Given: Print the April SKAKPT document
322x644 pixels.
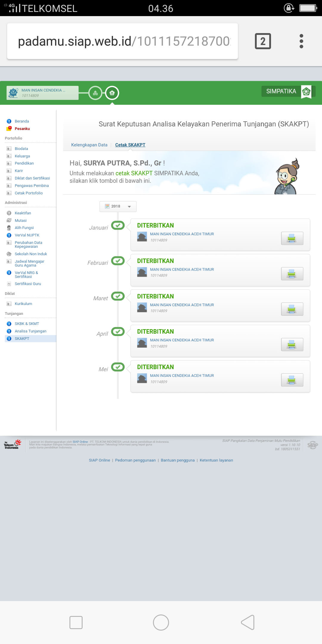Looking at the screenshot, I should click(292, 344).
